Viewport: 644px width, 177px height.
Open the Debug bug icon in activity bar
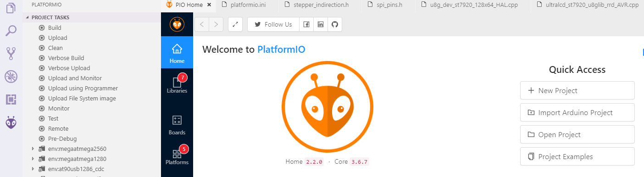(11, 77)
